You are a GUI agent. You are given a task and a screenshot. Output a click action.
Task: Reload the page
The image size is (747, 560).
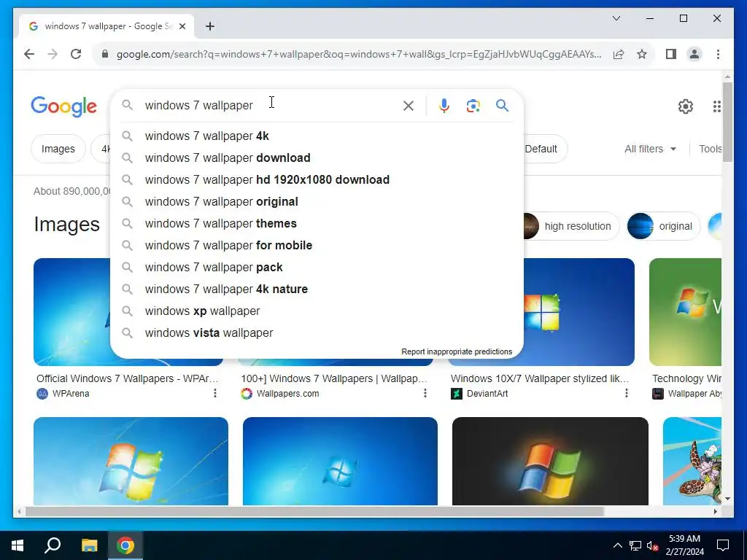pyautogui.click(x=76, y=54)
